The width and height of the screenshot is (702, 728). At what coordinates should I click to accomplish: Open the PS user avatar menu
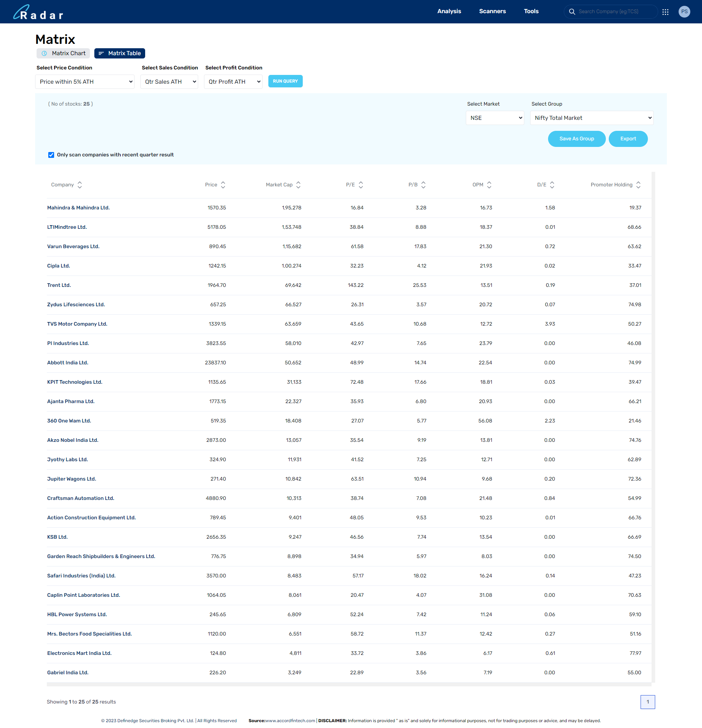point(684,12)
